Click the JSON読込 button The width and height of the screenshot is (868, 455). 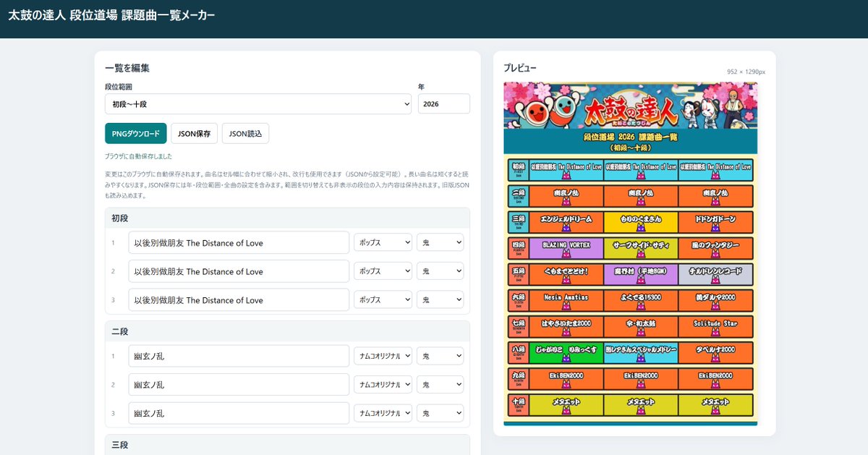pyautogui.click(x=245, y=134)
